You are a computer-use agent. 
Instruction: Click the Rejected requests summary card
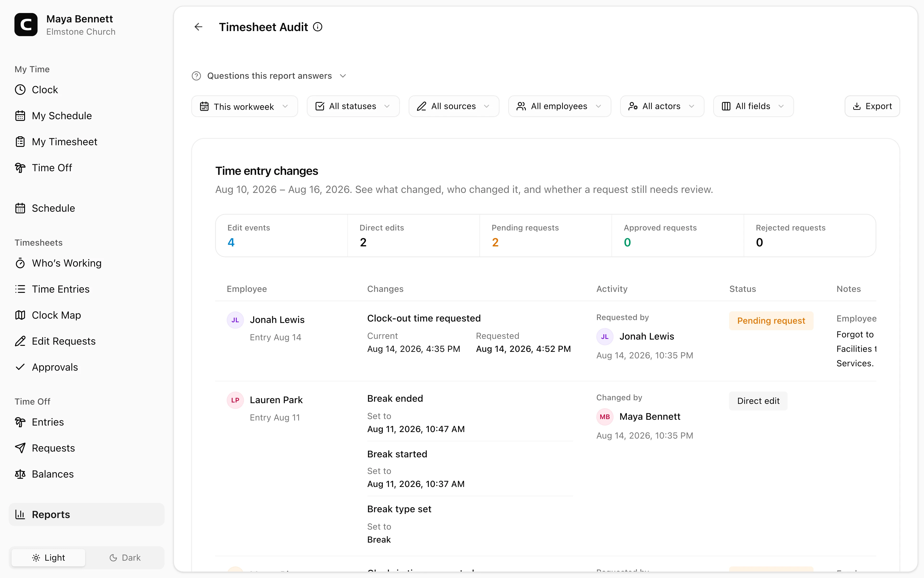(810, 236)
